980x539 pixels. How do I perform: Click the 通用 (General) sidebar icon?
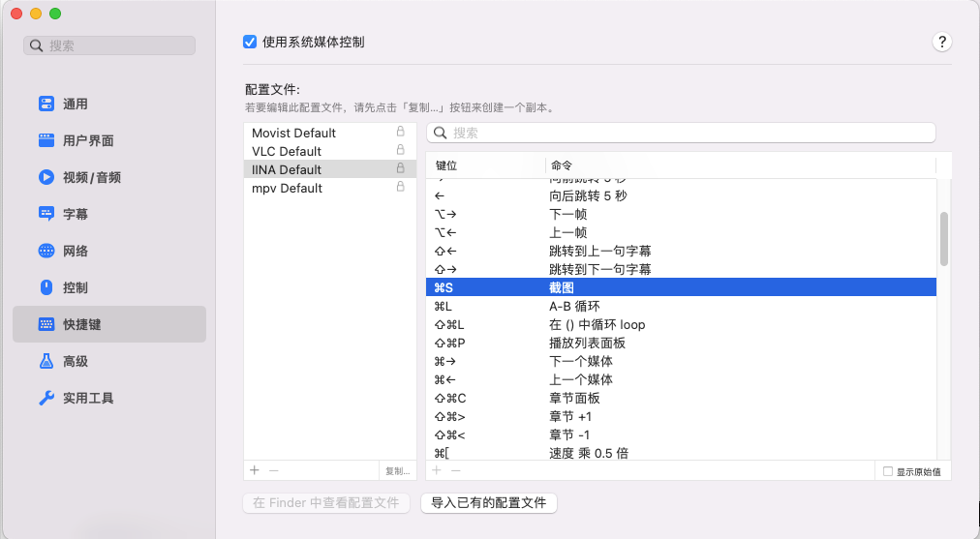[x=46, y=104]
